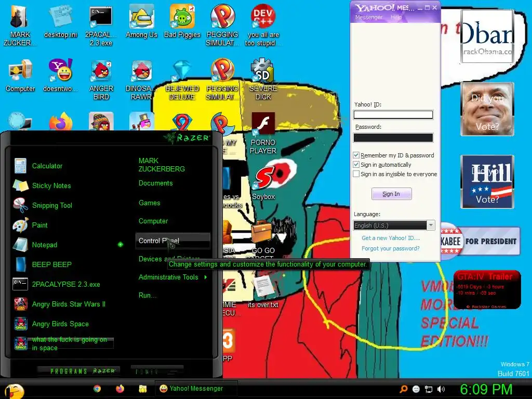Open Games from the start menu
The image size is (532, 399).
149,203
